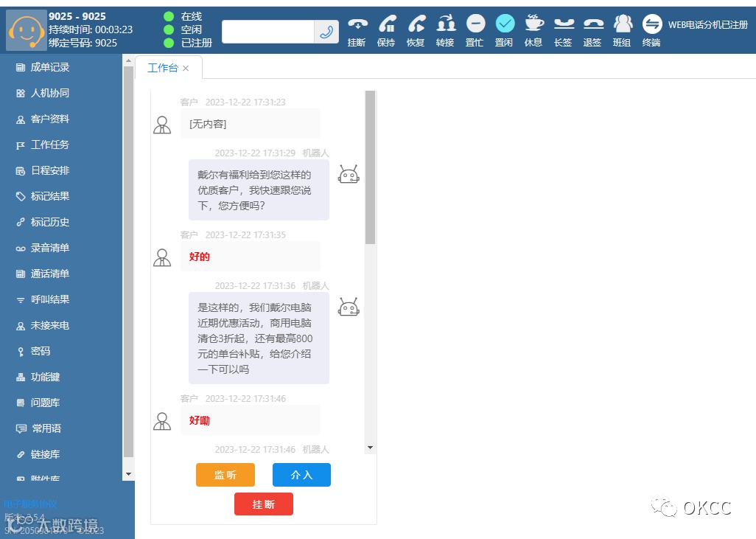Image resolution: width=756 pixels, height=539 pixels.
Task: Click the phone number input field
Action: tap(268, 32)
